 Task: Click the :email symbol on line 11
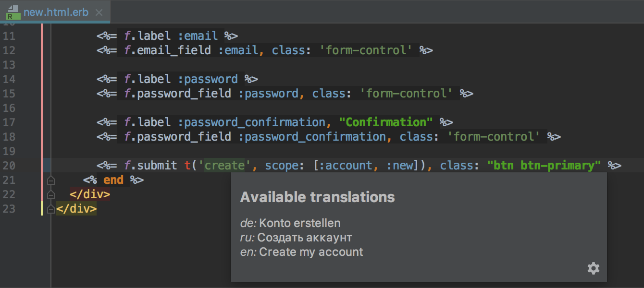198,36
